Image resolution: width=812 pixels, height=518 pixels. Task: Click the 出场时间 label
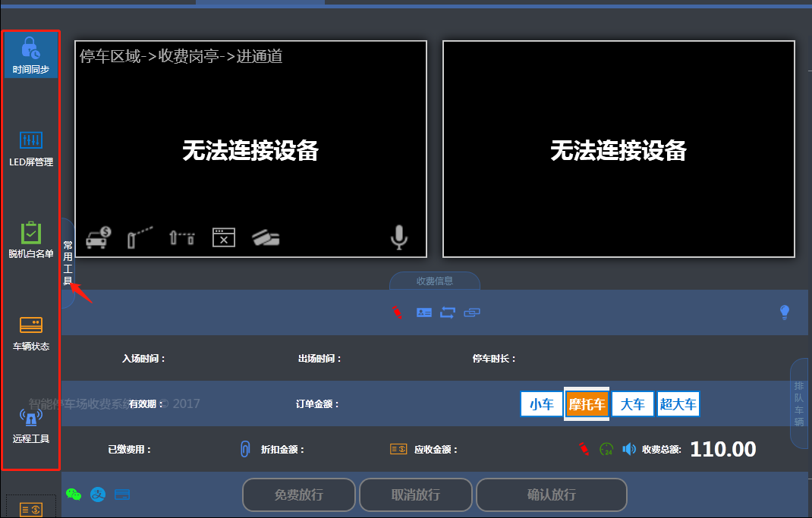319,359
